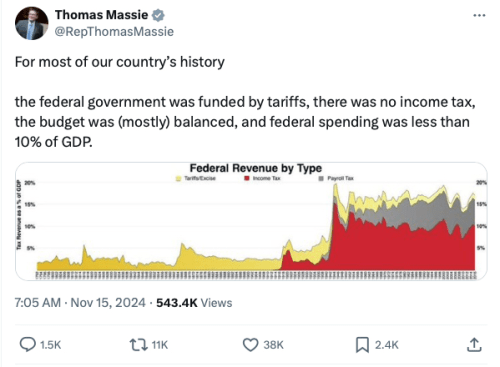Click the gray Payroll Tax legend swatch
Screen dimensions: 500x367
321,178
